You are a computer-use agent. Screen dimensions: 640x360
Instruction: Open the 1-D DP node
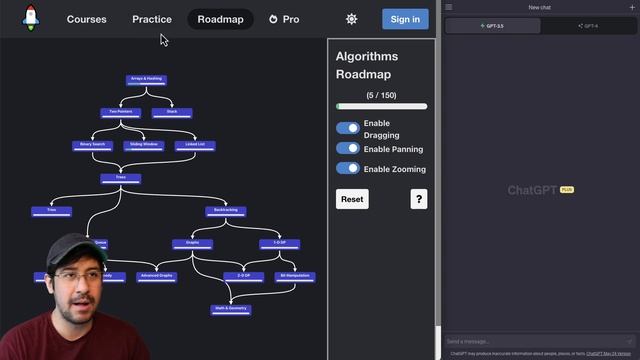[x=280, y=244]
